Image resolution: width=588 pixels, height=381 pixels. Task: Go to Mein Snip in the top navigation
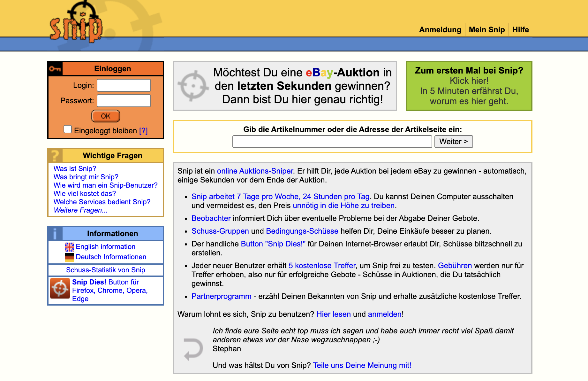click(486, 30)
